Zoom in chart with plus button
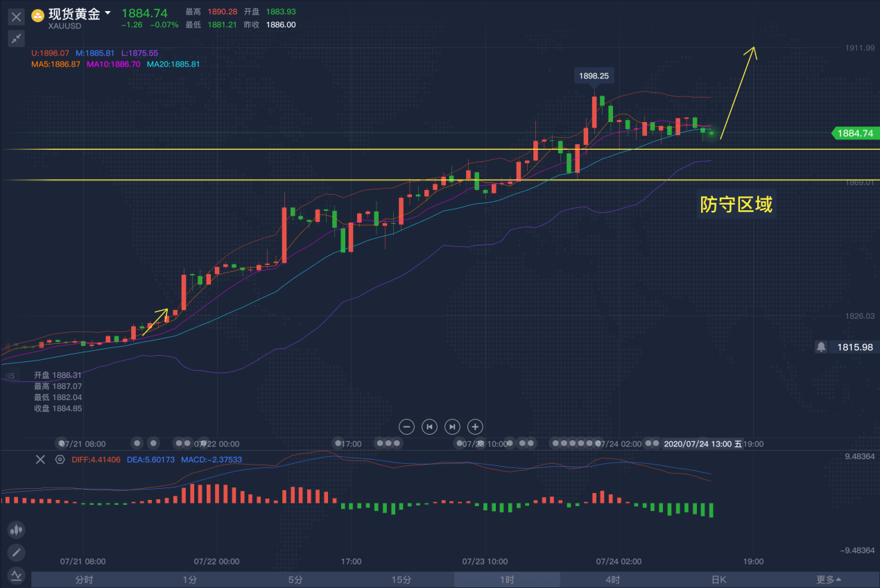This screenshot has height=588, width=880. tap(475, 426)
